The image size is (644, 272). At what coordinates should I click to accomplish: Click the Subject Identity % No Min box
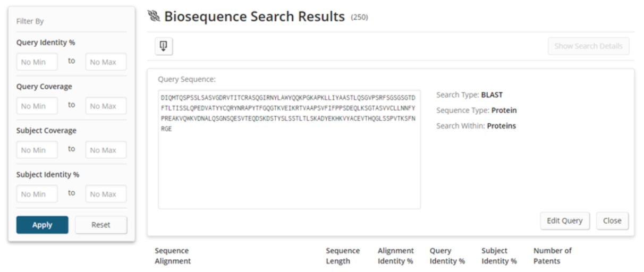coord(37,194)
